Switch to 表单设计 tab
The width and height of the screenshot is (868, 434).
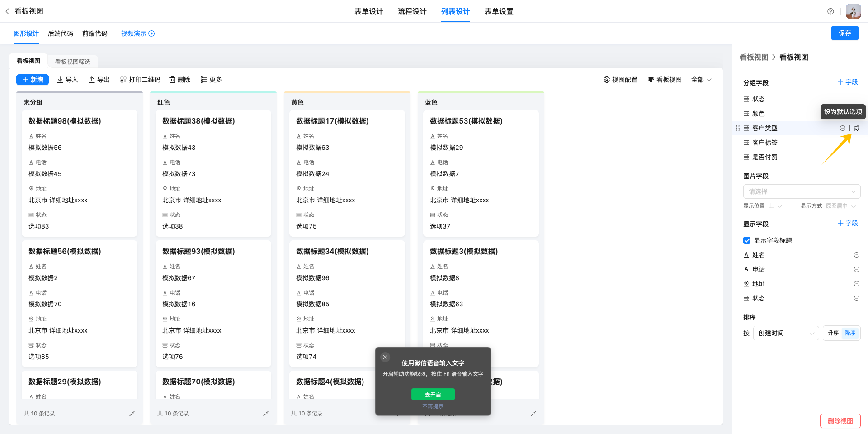click(368, 11)
